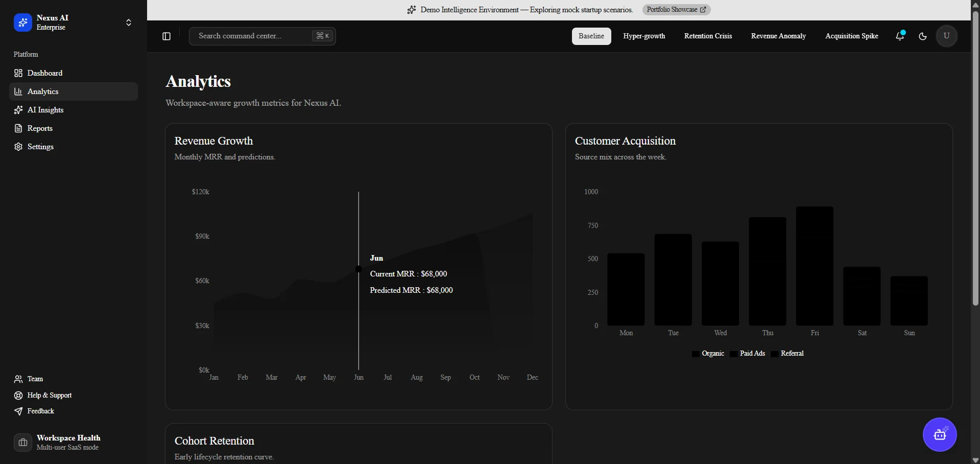980x464 pixels.
Task: Open the Dashboard page
Action: tap(74, 73)
